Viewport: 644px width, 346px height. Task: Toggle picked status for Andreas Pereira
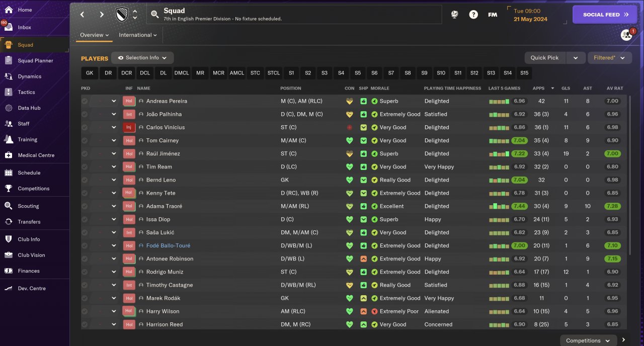[85, 101]
